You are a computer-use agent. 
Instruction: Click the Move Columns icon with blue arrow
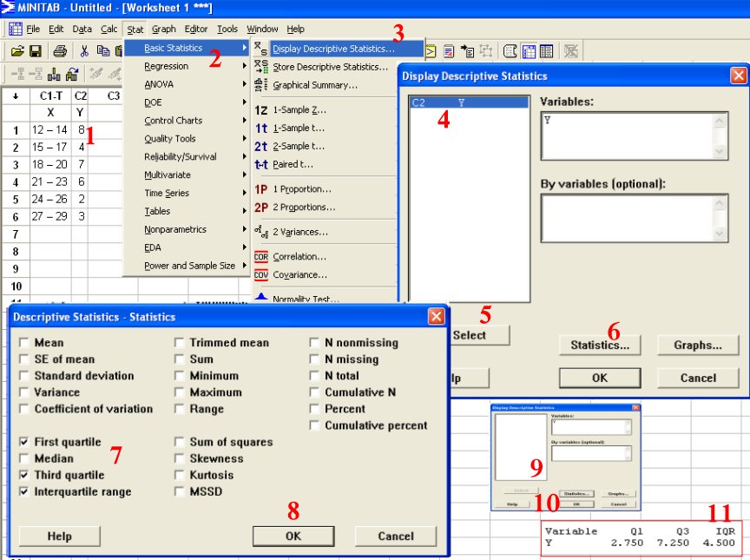(72, 74)
